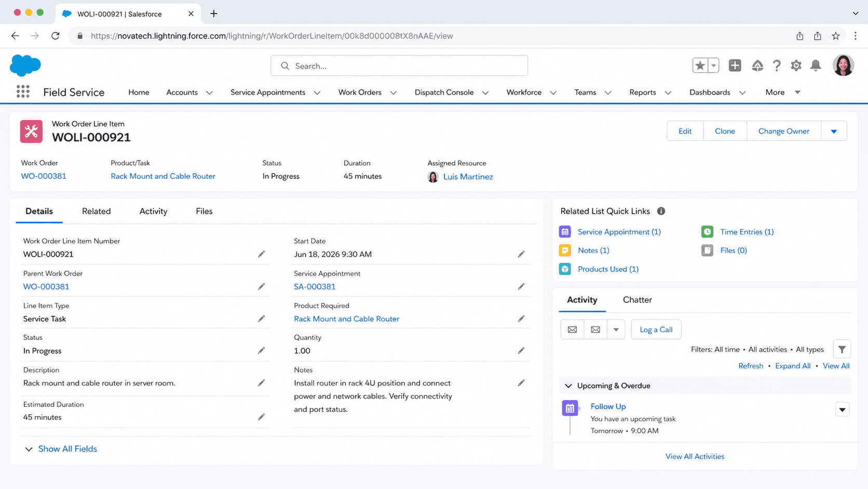Go to the Home nav item
The image size is (868, 489).
tap(139, 92)
